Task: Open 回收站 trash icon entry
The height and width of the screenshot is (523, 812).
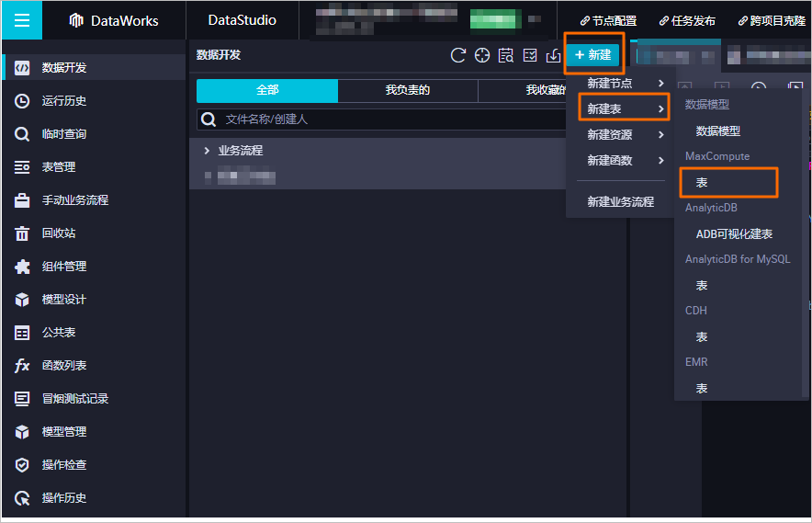Action: [94, 233]
